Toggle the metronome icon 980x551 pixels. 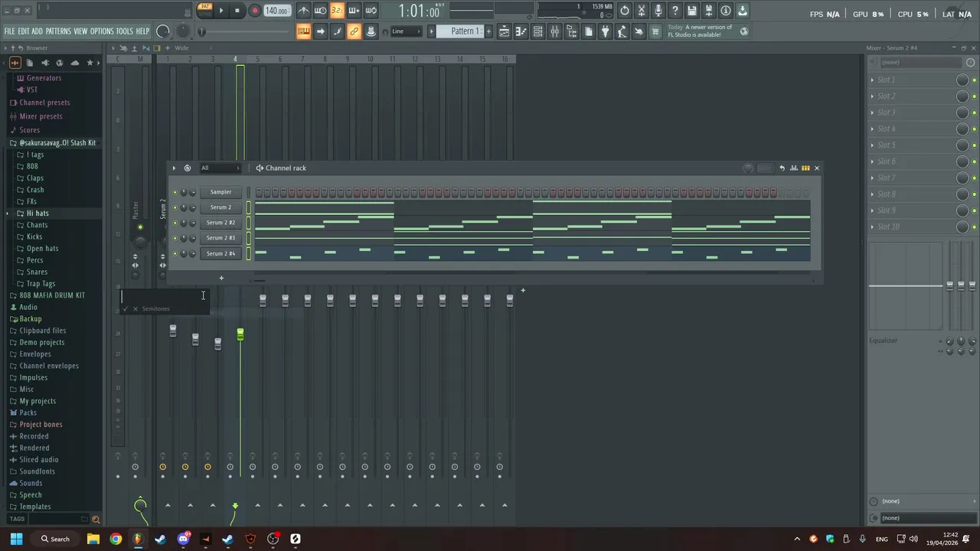pos(304,11)
